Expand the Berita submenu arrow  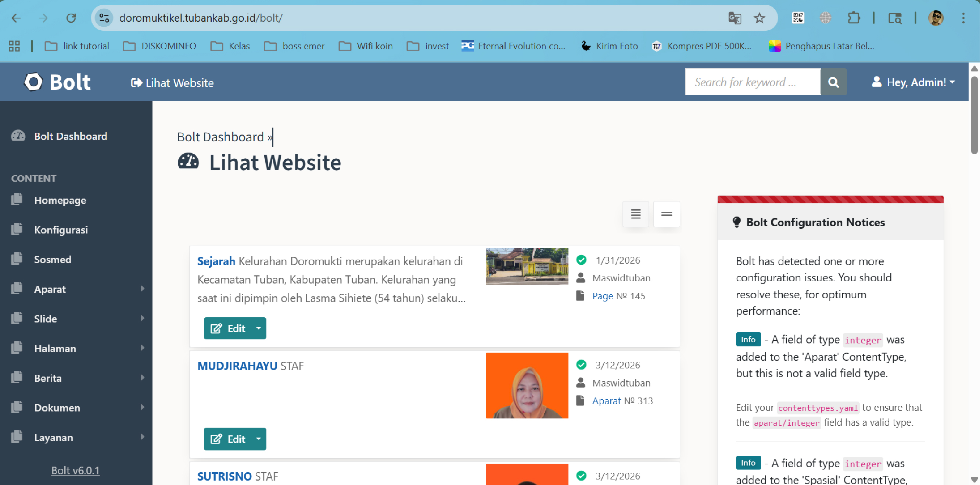(142, 378)
